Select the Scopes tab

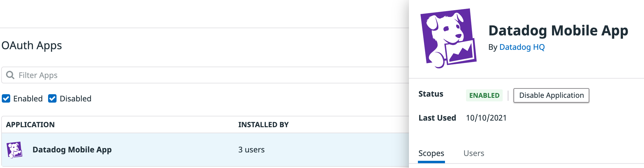[431, 153]
